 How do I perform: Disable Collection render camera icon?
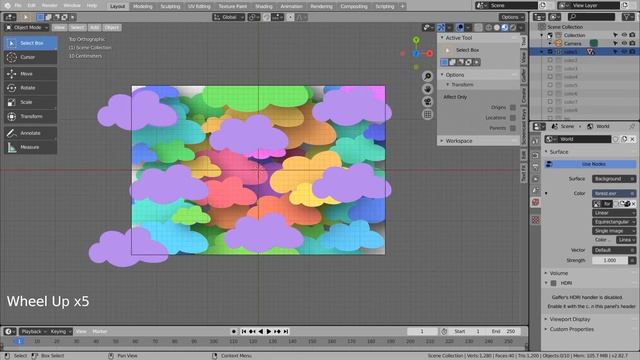tap(632, 35)
